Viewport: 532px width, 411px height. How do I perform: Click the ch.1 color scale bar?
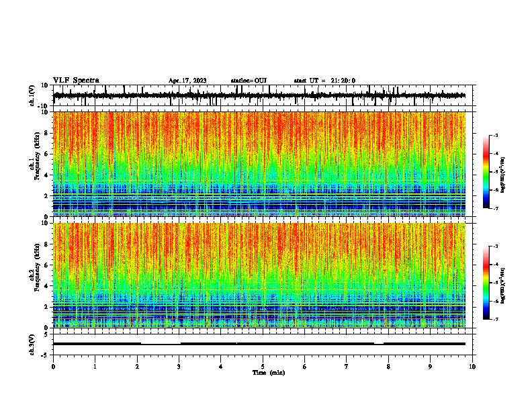tap(486, 172)
